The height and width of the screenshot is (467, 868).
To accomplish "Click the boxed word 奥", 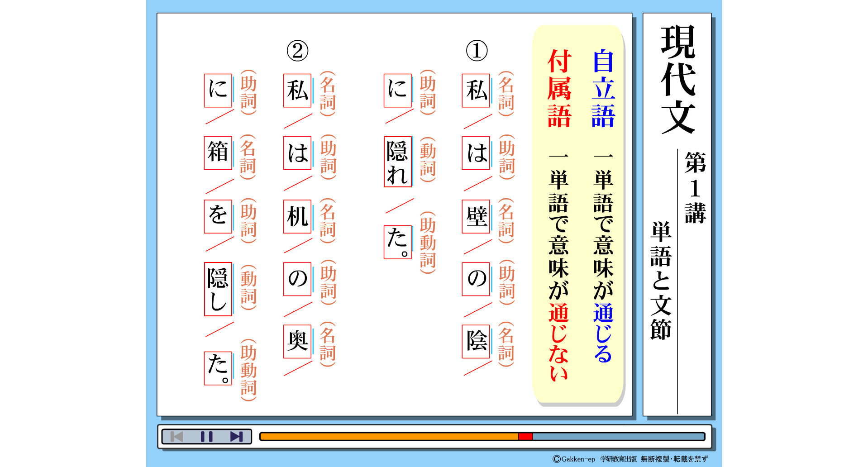I will (x=297, y=341).
